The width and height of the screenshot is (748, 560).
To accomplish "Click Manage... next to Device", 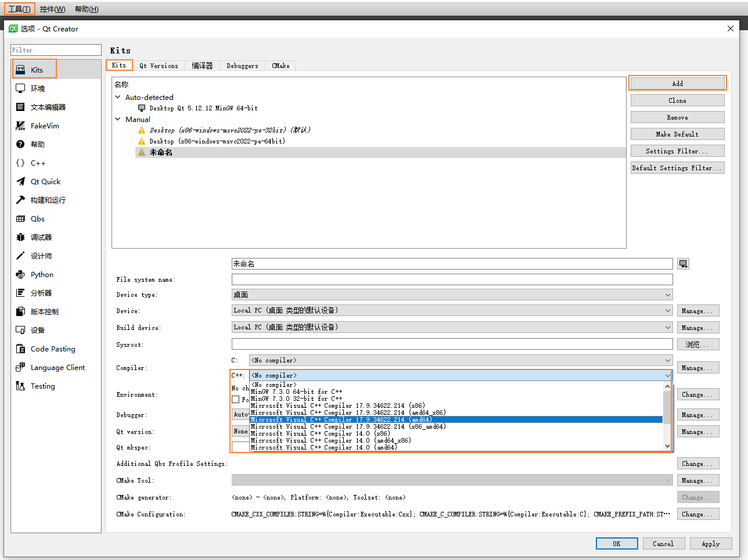I will pos(698,311).
